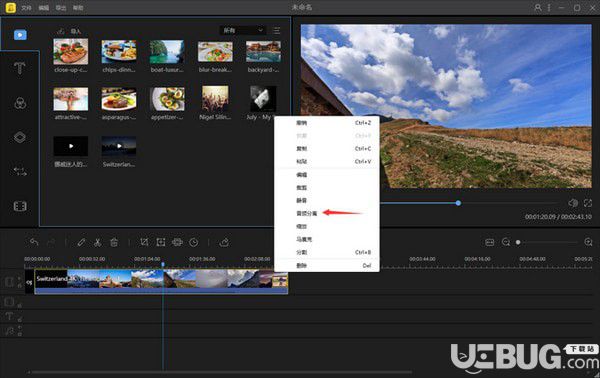Choose 粘贴 Ctrl+V in context menu
The width and height of the screenshot is (600, 378).
tap(327, 161)
